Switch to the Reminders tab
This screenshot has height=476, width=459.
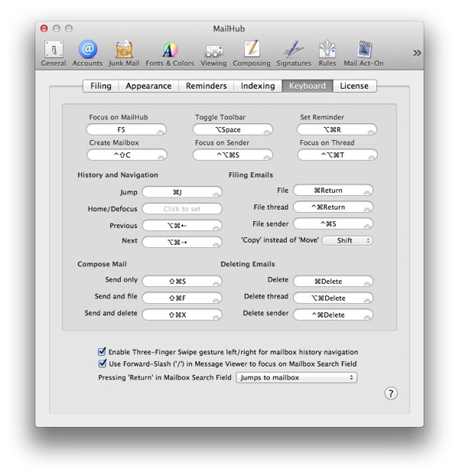click(x=207, y=86)
